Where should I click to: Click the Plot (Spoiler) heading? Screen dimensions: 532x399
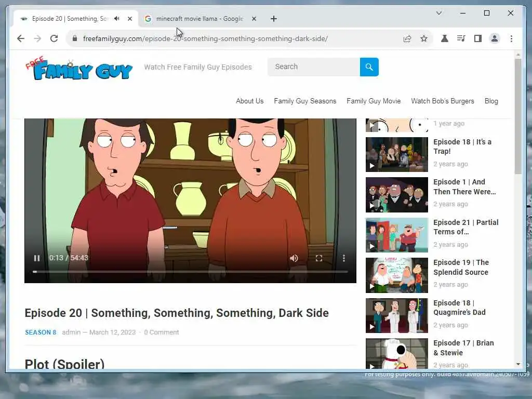click(x=64, y=364)
